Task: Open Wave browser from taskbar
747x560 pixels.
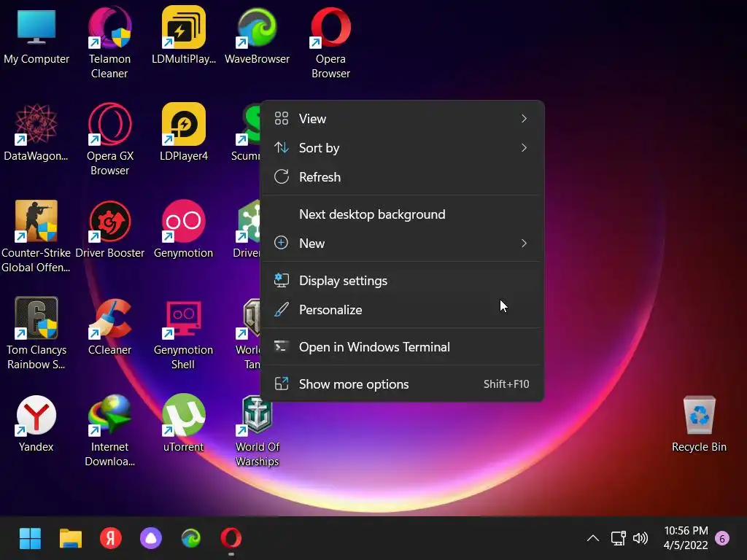Action: [x=191, y=539]
